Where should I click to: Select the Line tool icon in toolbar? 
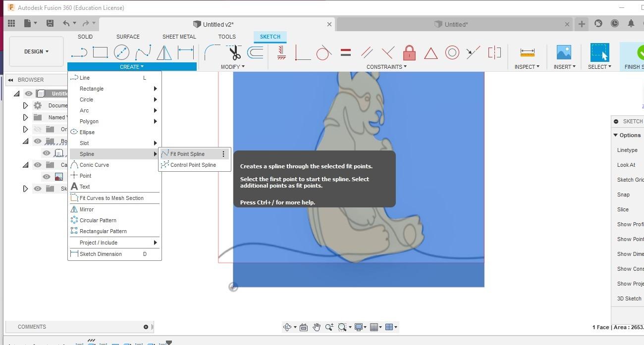pos(79,52)
